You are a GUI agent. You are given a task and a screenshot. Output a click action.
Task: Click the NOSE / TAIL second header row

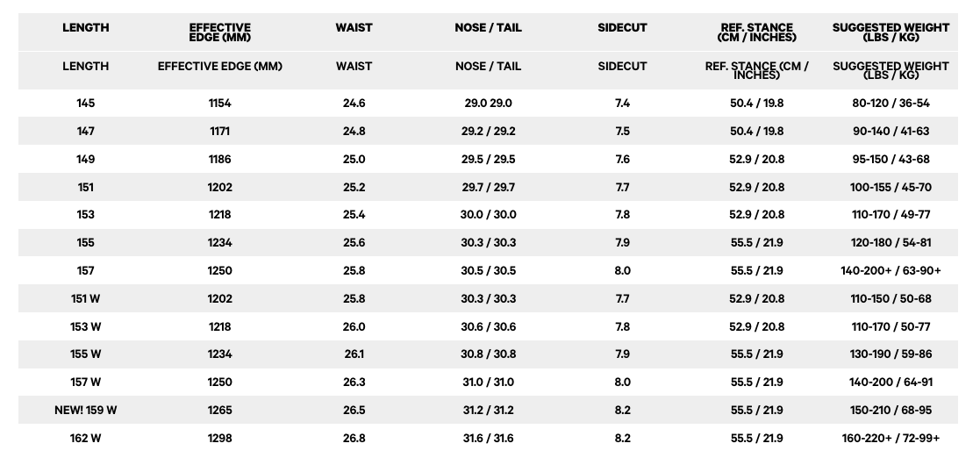pos(488,67)
